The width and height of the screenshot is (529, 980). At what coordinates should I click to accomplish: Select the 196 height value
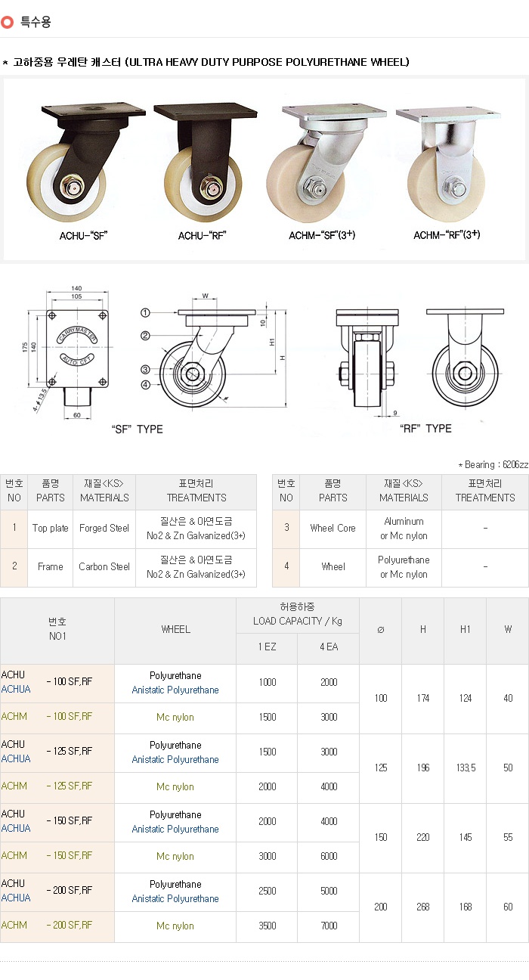(423, 768)
